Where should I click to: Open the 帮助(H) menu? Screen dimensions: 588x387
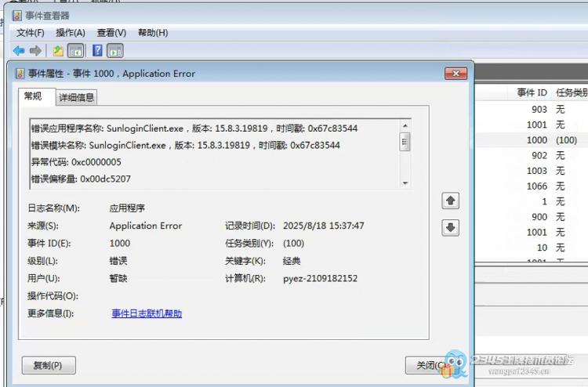(153, 33)
